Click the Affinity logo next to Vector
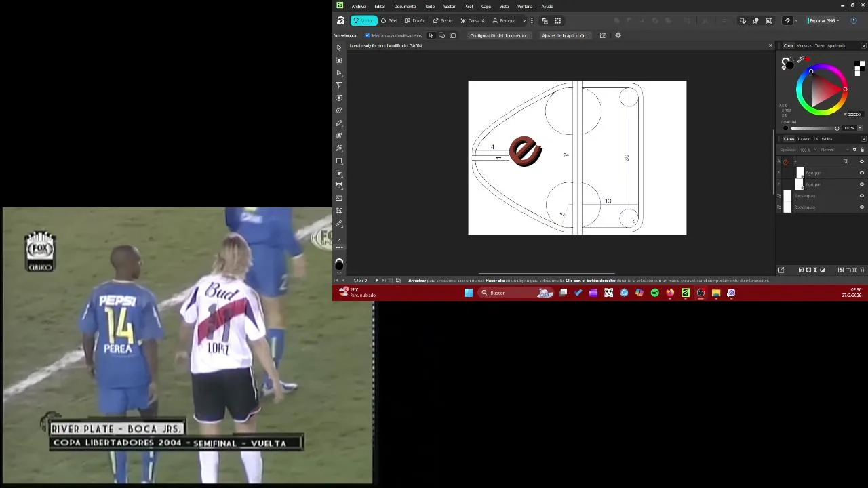The width and height of the screenshot is (868, 488). [340, 21]
